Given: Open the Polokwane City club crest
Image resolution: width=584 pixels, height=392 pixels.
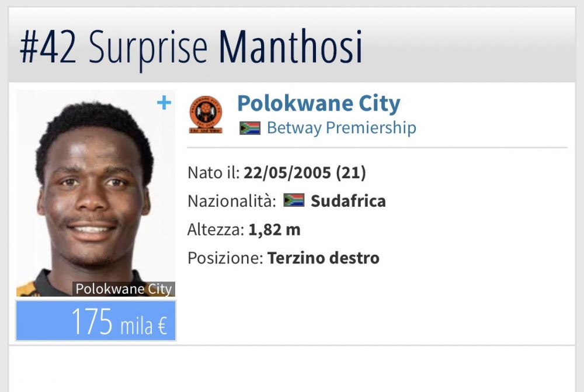Looking at the screenshot, I should [206, 115].
